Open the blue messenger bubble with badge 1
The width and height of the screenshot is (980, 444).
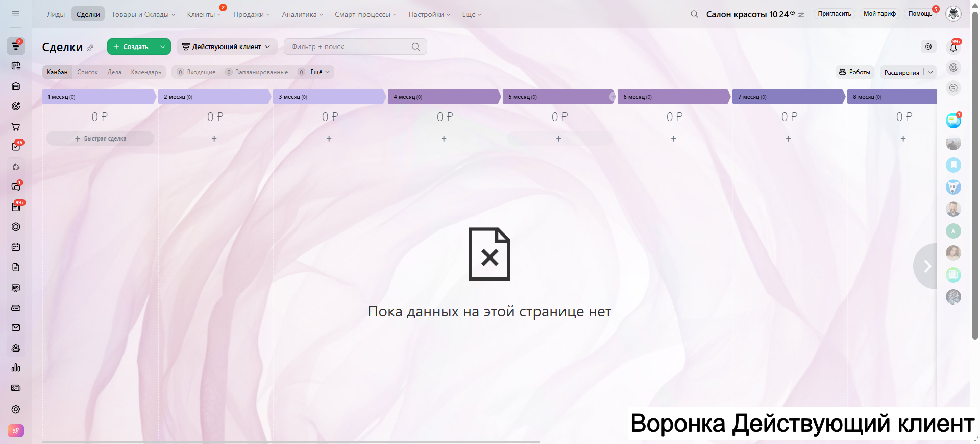pyautogui.click(x=953, y=121)
